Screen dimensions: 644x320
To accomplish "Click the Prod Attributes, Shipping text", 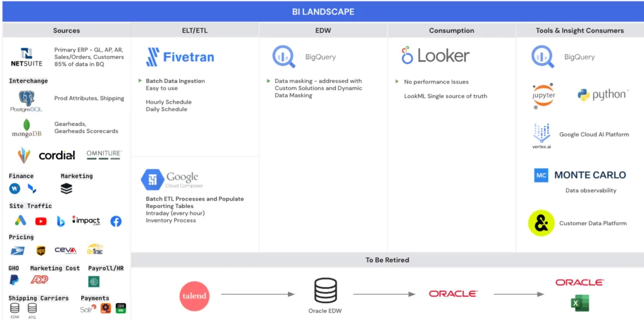I will pos(89,98).
